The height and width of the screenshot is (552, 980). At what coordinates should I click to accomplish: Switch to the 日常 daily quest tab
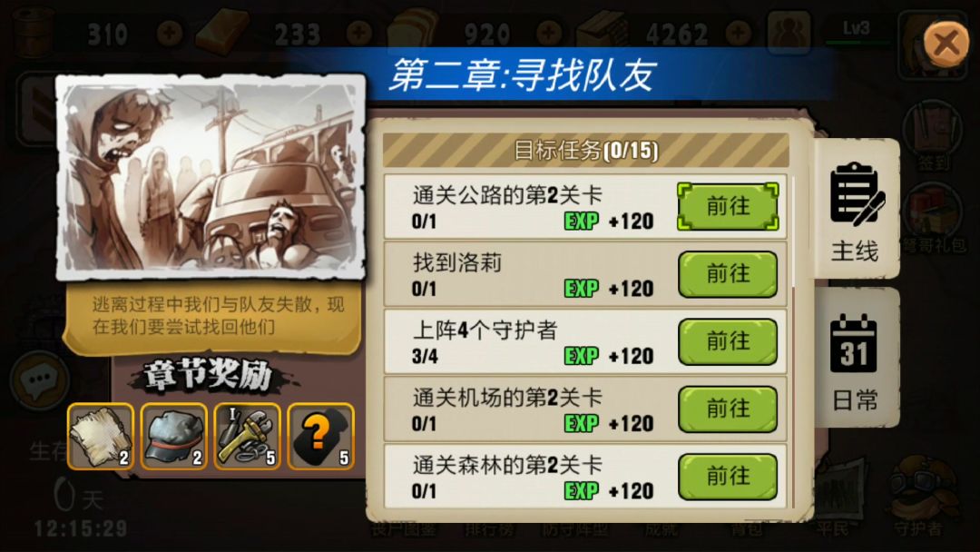(x=856, y=359)
